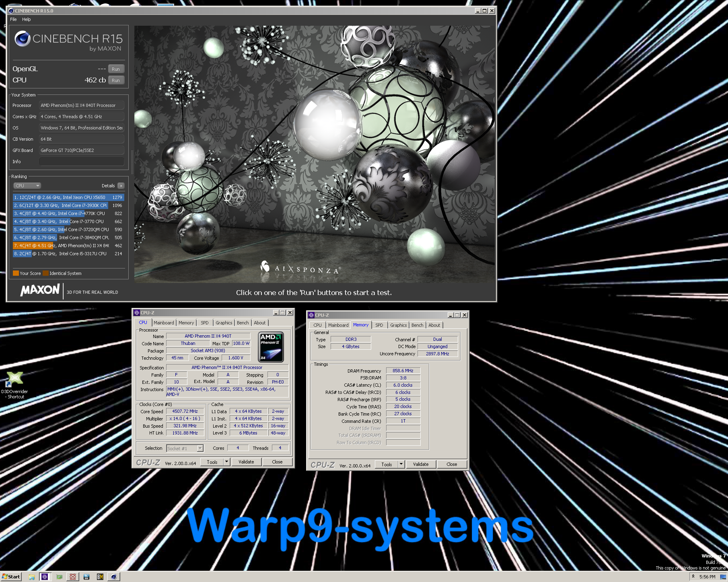
Task: Click the red atom icon on taskbar
Action: pyautogui.click(x=73, y=577)
